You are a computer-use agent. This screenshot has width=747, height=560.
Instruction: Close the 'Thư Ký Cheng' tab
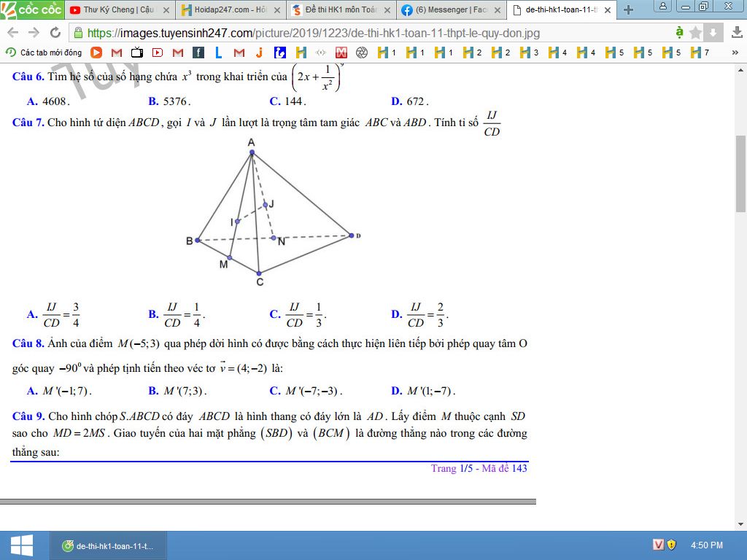click(166, 10)
